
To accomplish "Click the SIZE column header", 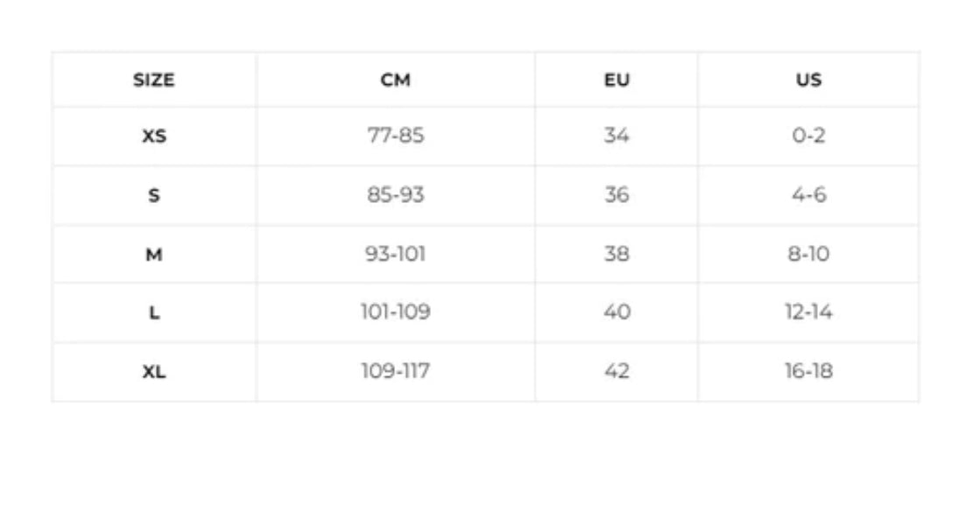I will [x=153, y=81].
